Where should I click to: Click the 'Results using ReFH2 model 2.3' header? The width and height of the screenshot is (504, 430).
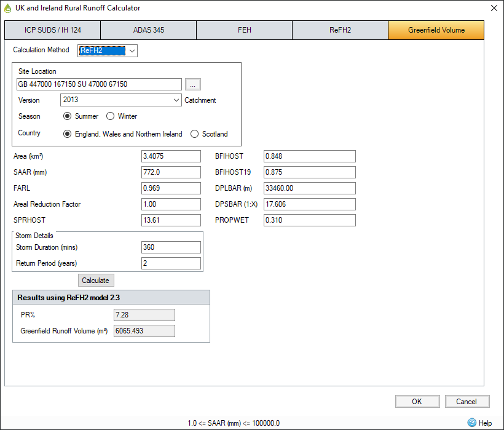111,298
